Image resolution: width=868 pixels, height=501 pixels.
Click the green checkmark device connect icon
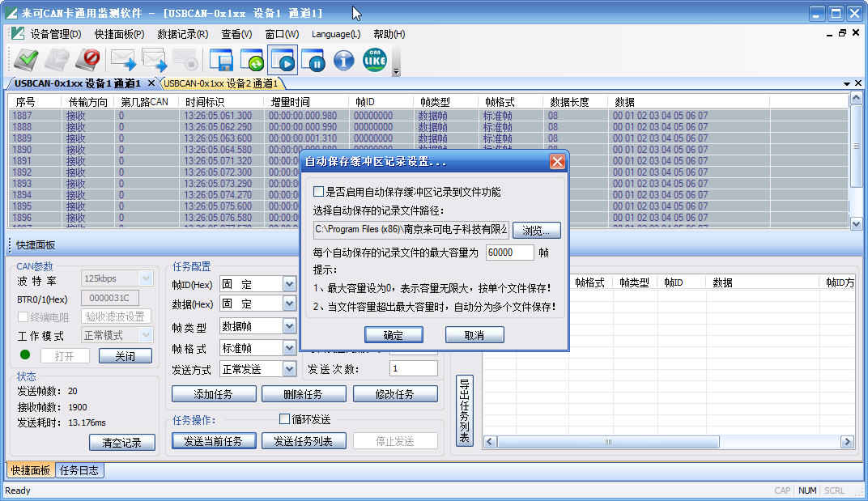point(27,60)
